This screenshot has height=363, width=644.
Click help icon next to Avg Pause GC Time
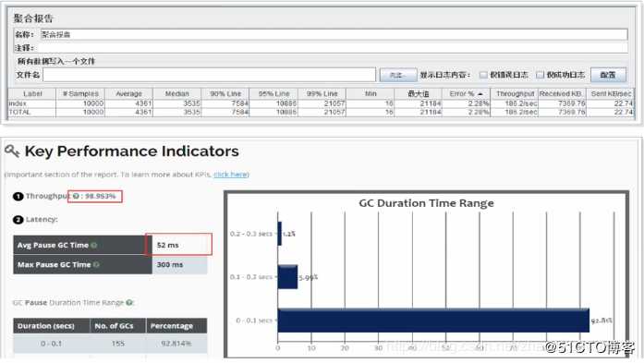(93, 245)
